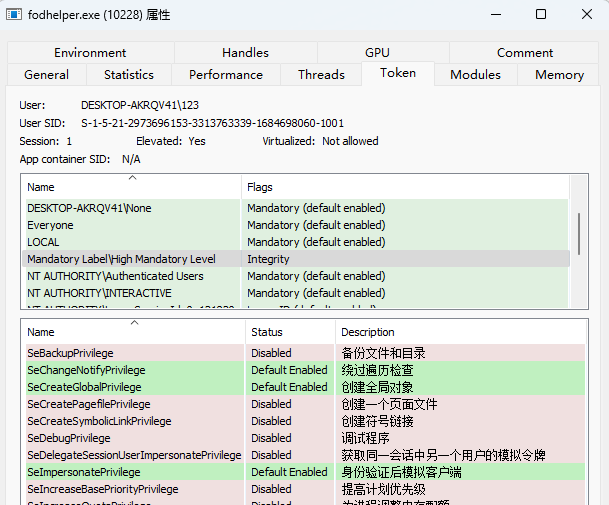Open the GPU tab
Screen dimensions: 609x505
[377, 52]
